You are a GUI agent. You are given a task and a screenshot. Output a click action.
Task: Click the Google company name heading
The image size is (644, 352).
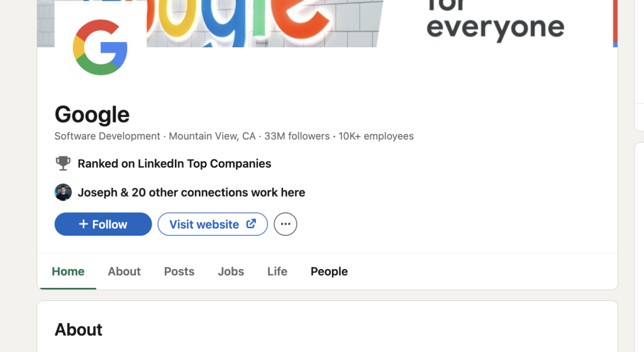tap(92, 114)
